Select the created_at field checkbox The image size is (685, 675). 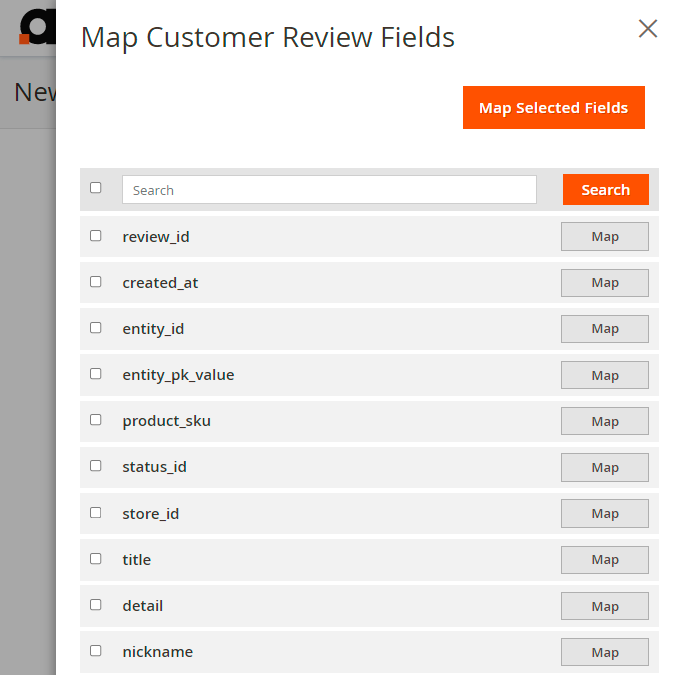click(x=96, y=282)
